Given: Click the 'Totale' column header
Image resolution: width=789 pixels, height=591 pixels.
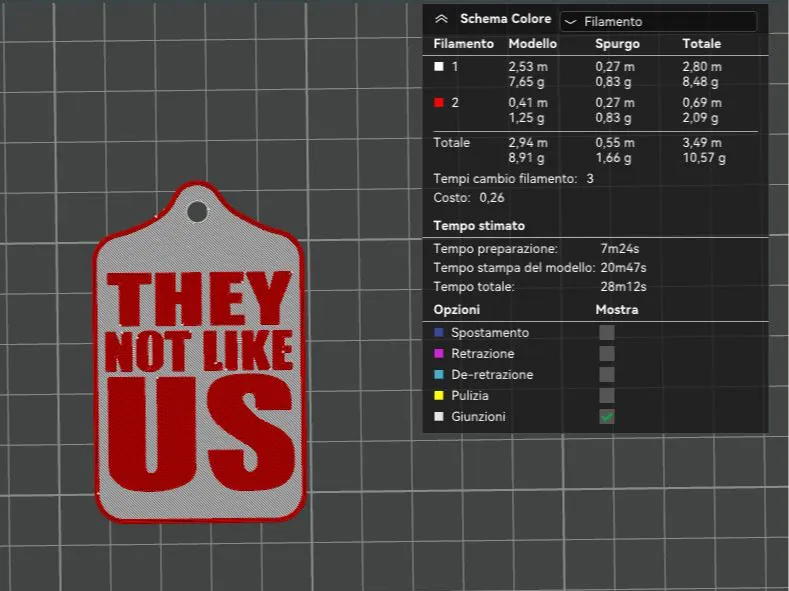Looking at the screenshot, I should click(701, 44).
